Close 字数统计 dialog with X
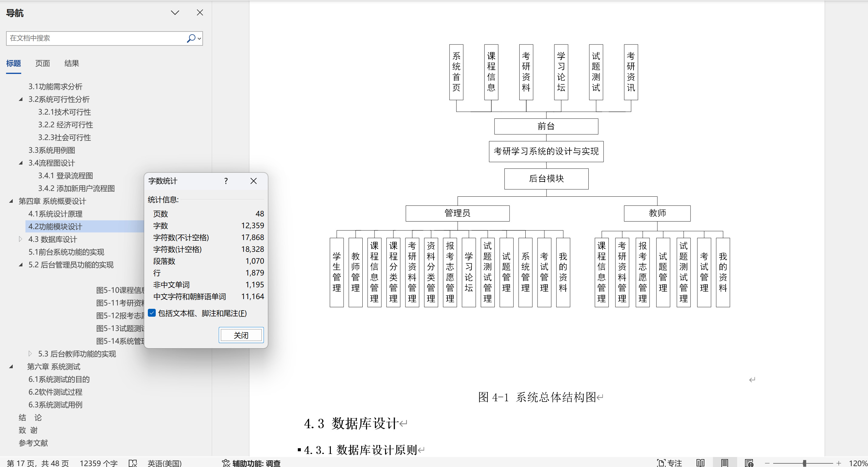Image resolution: width=868 pixels, height=467 pixels. [x=254, y=181]
